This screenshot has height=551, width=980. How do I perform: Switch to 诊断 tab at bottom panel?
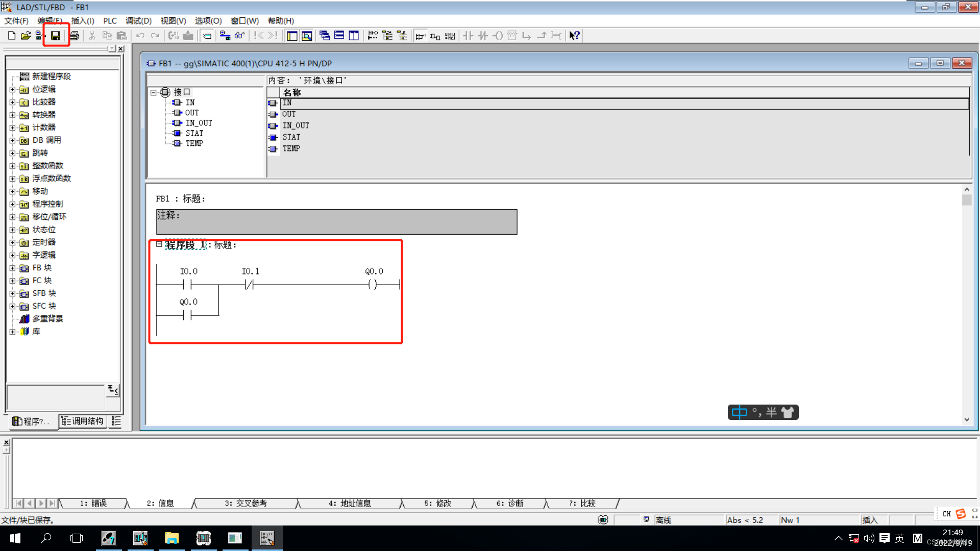click(x=509, y=503)
